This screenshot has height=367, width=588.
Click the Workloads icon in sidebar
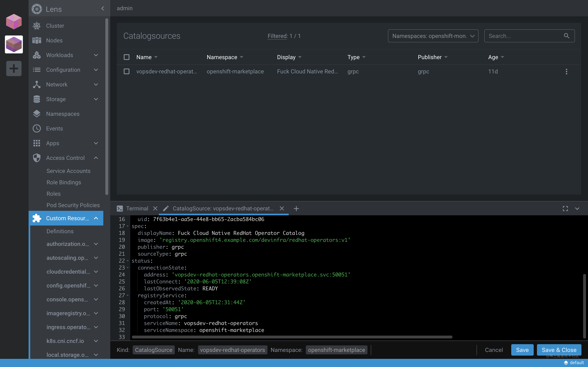[37, 55]
